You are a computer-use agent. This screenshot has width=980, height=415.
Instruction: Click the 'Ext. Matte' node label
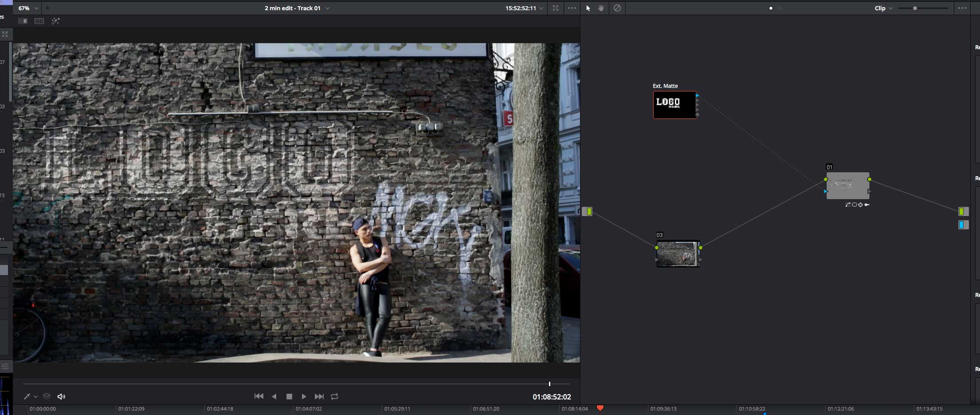click(x=665, y=86)
